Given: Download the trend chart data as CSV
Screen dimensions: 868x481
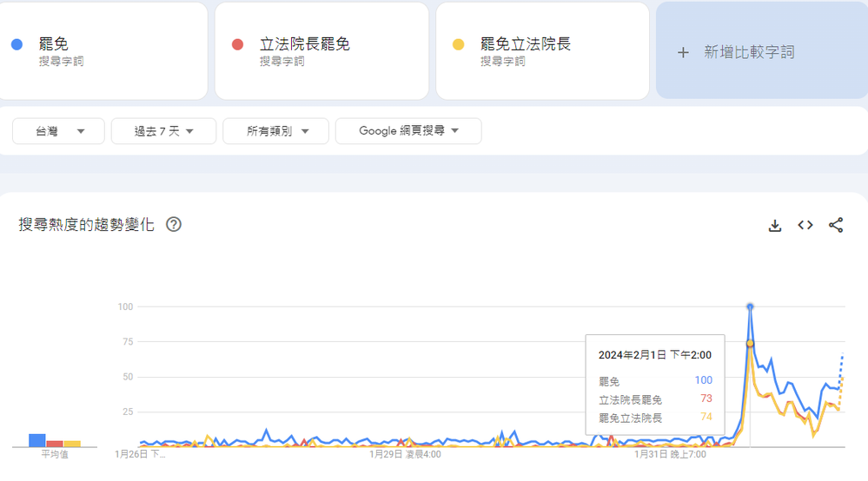Looking at the screenshot, I should (775, 226).
